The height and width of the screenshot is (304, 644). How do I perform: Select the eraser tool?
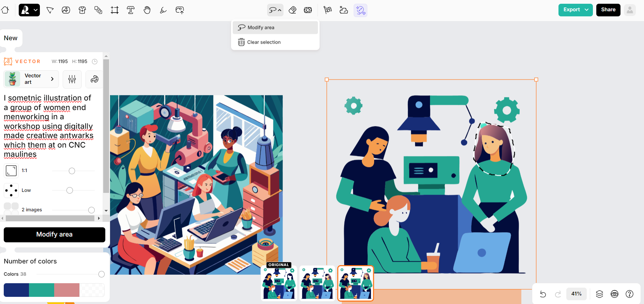click(292, 10)
